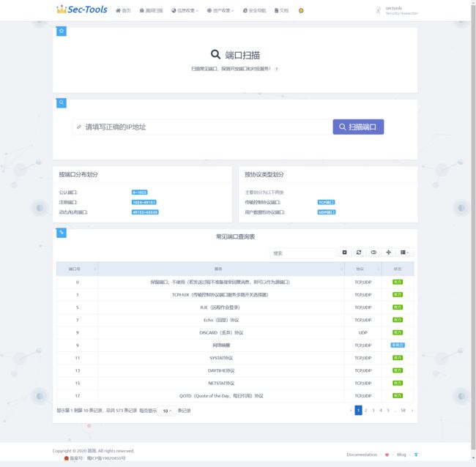Click the first square icon in the table toolbar

click(345, 253)
